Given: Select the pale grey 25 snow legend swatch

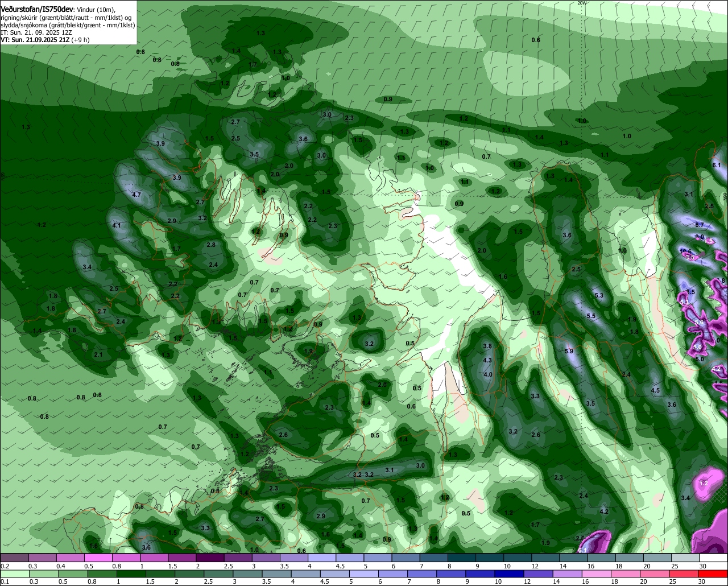Looking at the screenshot, I should pos(685,558).
